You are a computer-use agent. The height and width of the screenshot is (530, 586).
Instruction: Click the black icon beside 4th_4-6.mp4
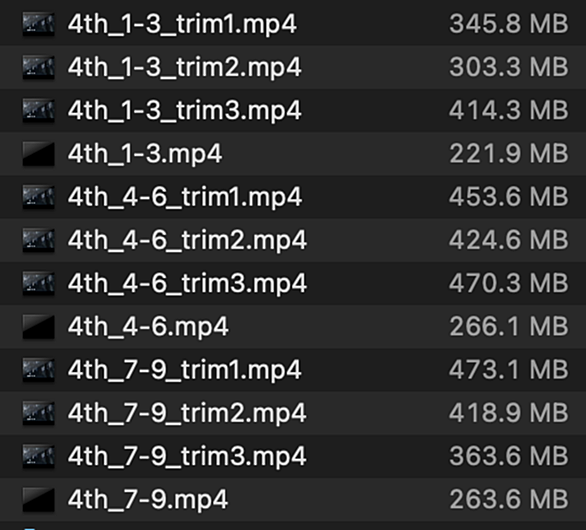coord(38,326)
